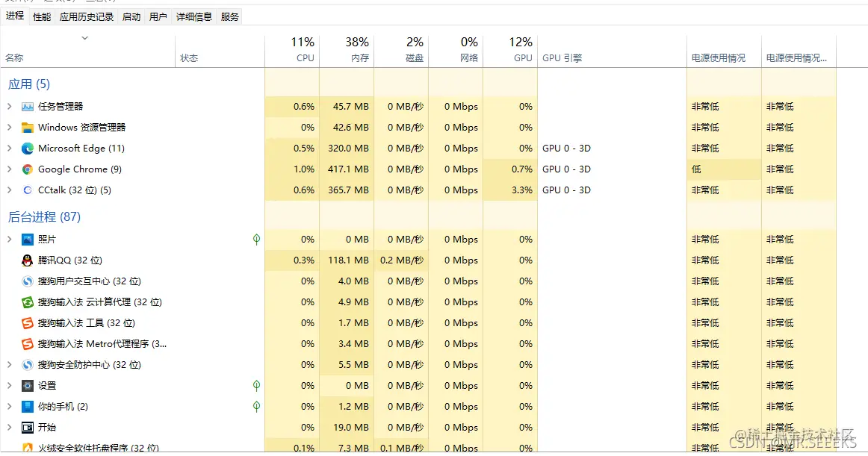The image size is (868, 456).
Task: Click the 搜狗用户交互中心 icon
Action: (27, 281)
